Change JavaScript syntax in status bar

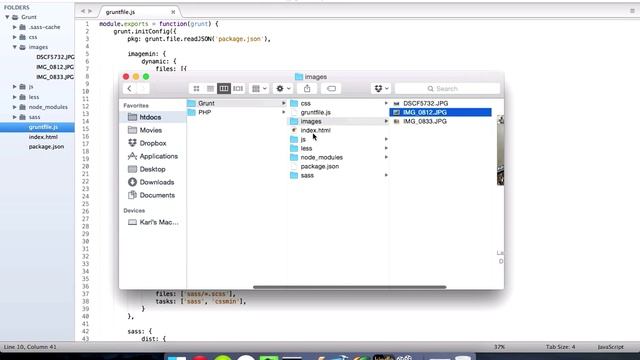point(611,347)
